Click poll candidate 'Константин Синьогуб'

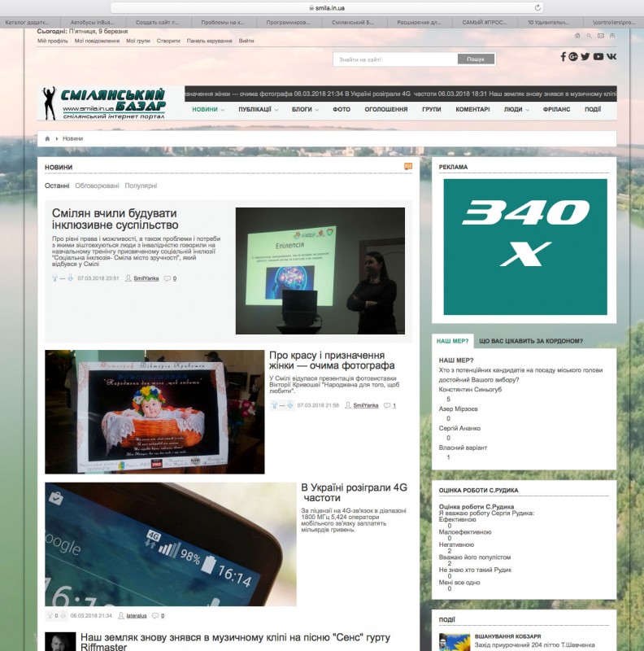point(470,390)
